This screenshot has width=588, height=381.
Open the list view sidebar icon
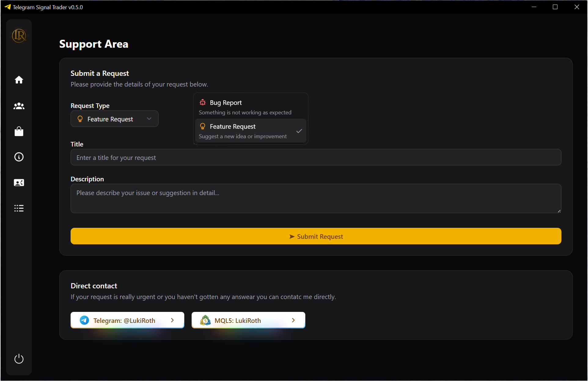19,208
